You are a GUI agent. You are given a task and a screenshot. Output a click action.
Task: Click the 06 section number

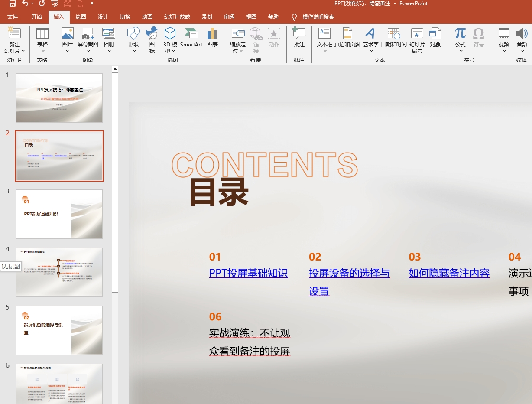point(215,316)
